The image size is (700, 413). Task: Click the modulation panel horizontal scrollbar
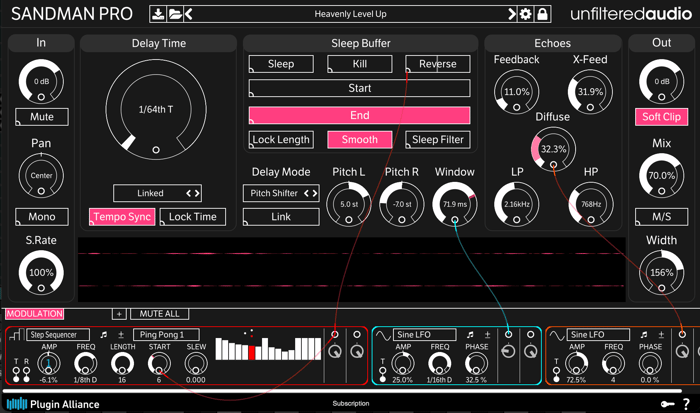(x=342, y=391)
